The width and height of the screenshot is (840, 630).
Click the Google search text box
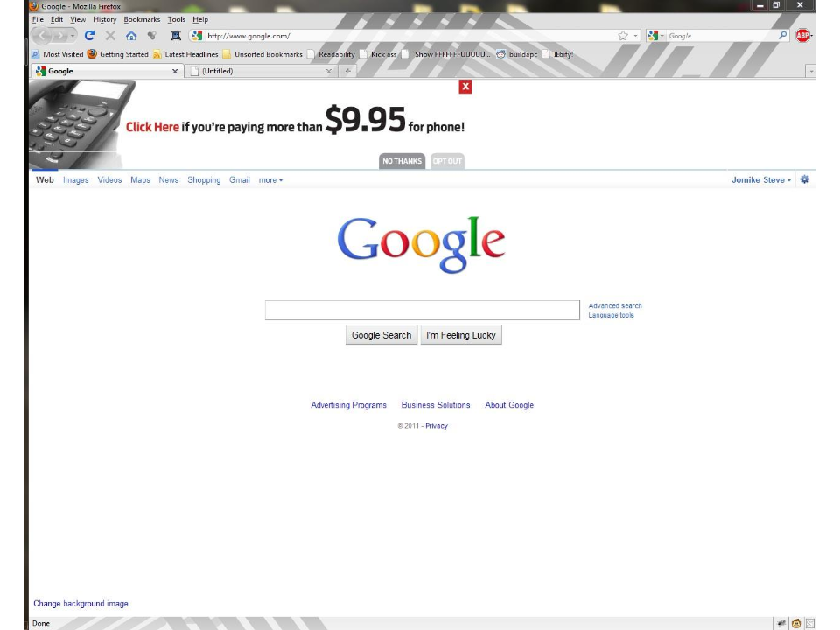pyautogui.click(x=422, y=310)
